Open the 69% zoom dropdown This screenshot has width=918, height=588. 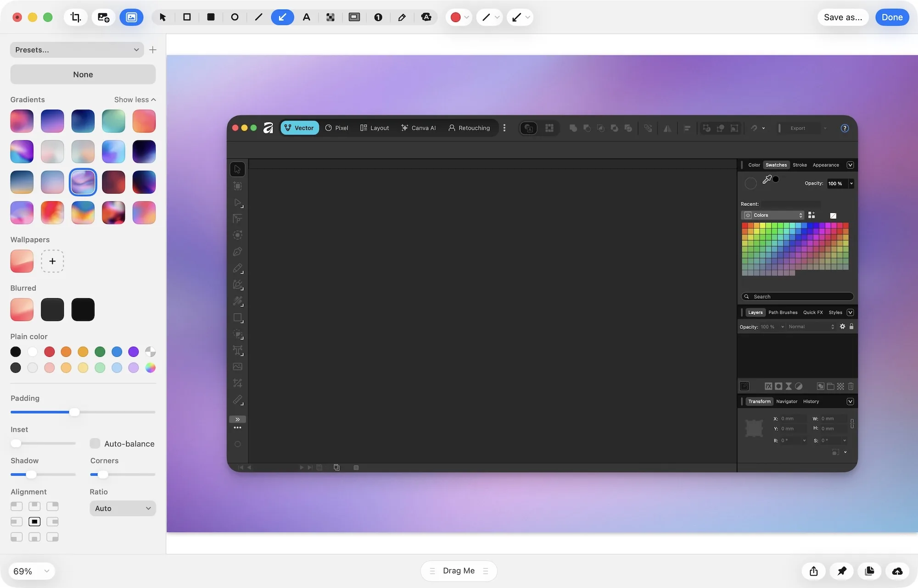tap(31, 571)
